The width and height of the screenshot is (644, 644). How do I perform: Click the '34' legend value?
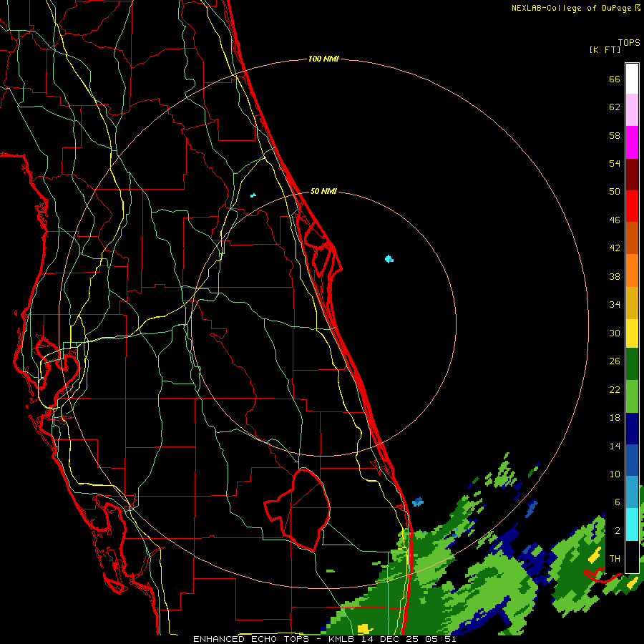615,305
